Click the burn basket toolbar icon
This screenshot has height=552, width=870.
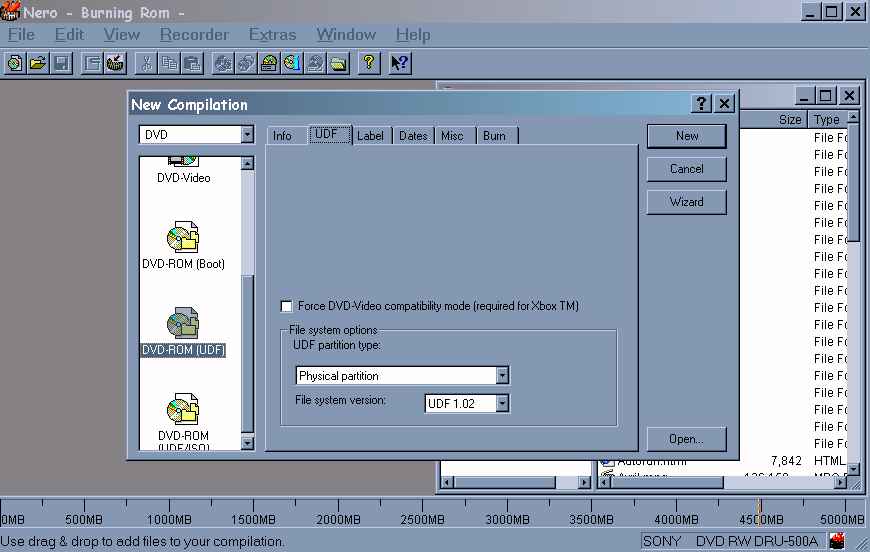coord(115,63)
